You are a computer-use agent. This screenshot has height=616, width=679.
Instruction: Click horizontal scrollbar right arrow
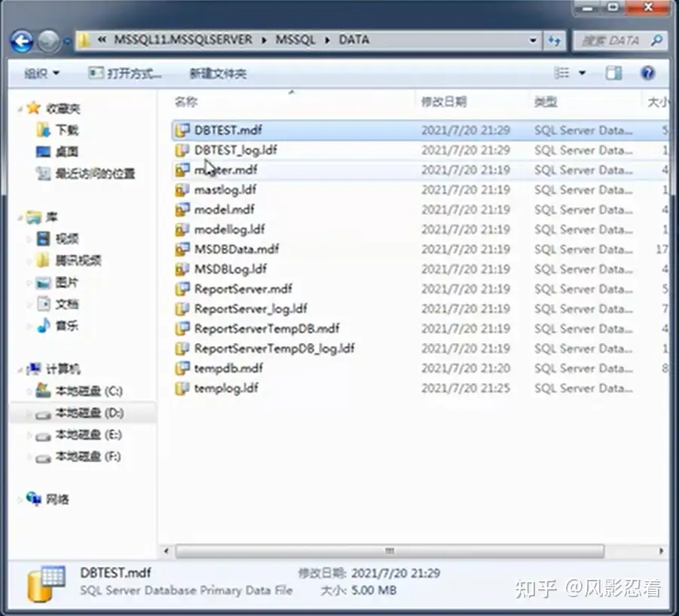pyautogui.click(x=661, y=551)
